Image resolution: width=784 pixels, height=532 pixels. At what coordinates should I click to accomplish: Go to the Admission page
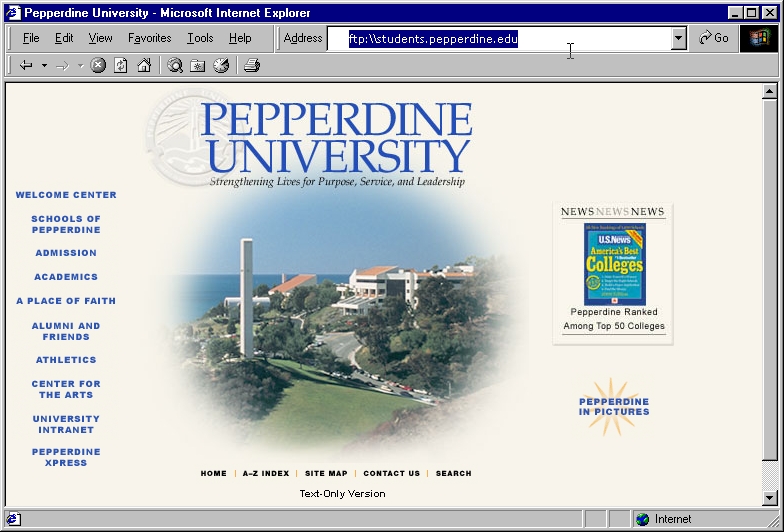(x=66, y=253)
